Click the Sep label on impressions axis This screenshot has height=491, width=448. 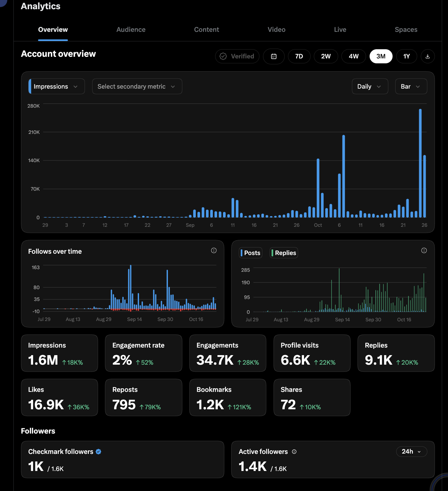coord(190,225)
